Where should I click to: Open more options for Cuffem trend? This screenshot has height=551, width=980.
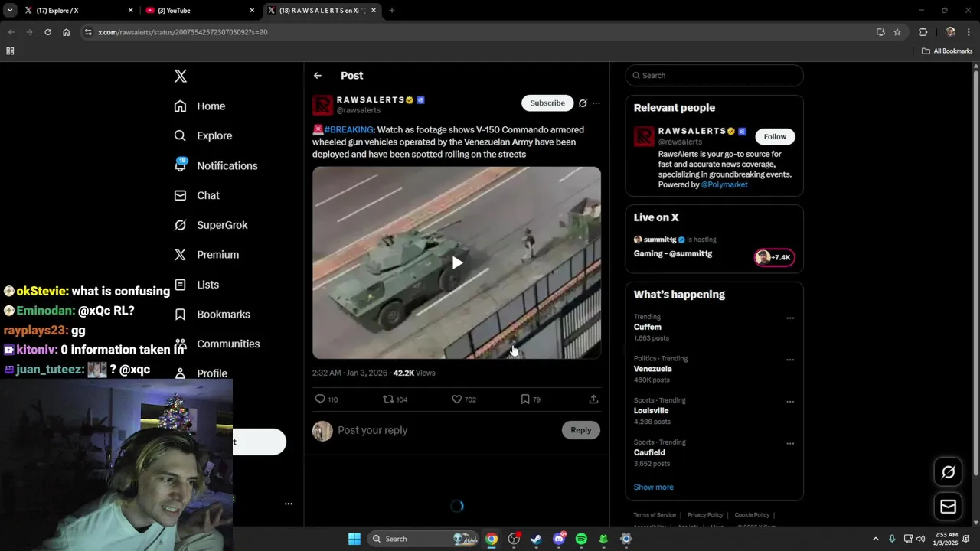[790, 318]
